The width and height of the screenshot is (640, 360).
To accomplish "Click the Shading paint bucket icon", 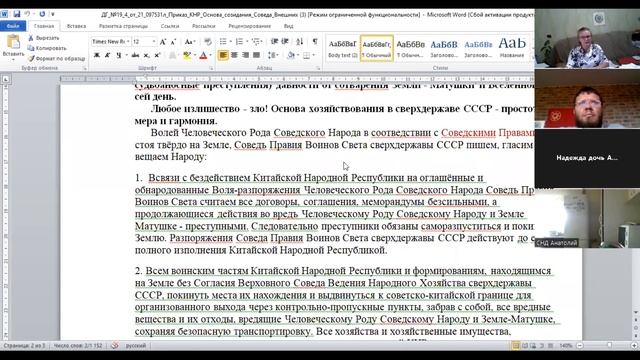I will click(x=291, y=55).
